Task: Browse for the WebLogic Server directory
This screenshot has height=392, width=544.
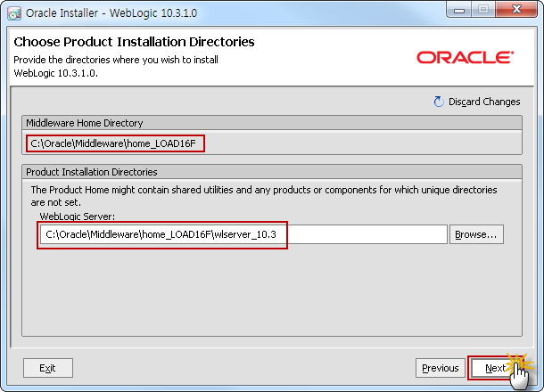Action: click(476, 234)
